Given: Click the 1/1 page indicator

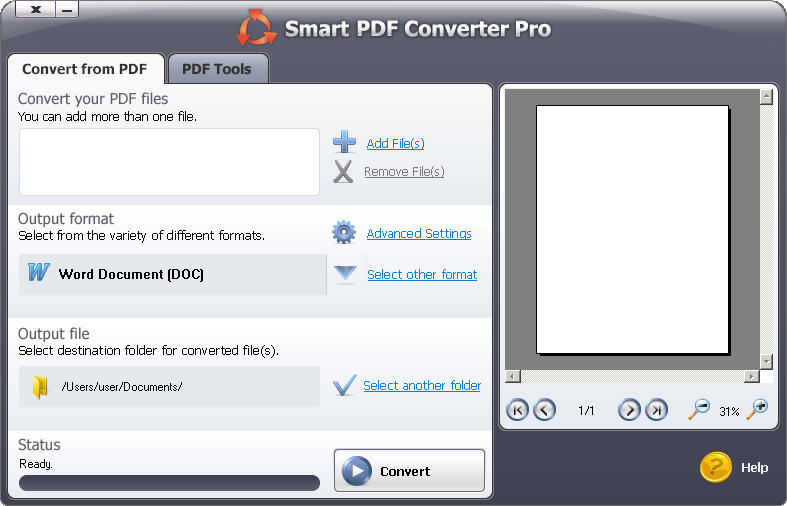Looking at the screenshot, I should 586,411.
